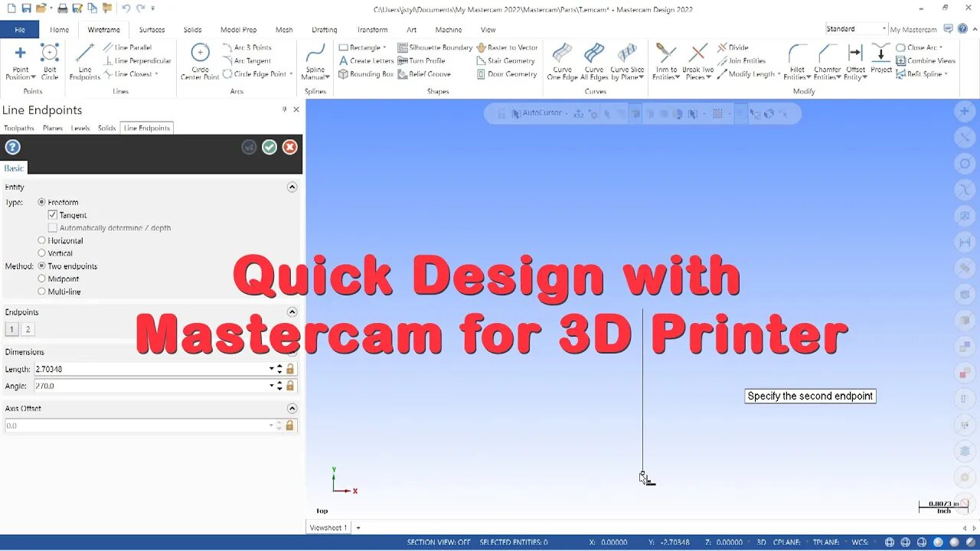Select Curve All Edges tool
This screenshot has height=551, width=980.
(x=594, y=61)
